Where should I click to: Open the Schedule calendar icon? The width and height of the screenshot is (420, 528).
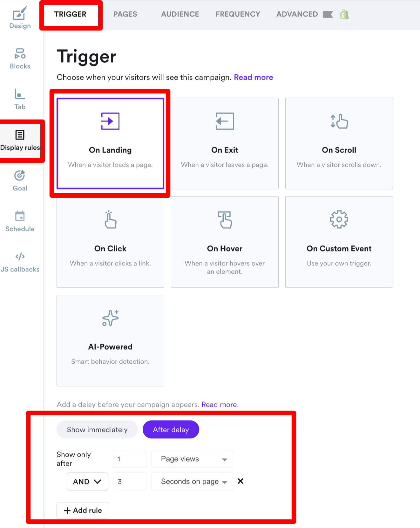pyautogui.click(x=20, y=216)
